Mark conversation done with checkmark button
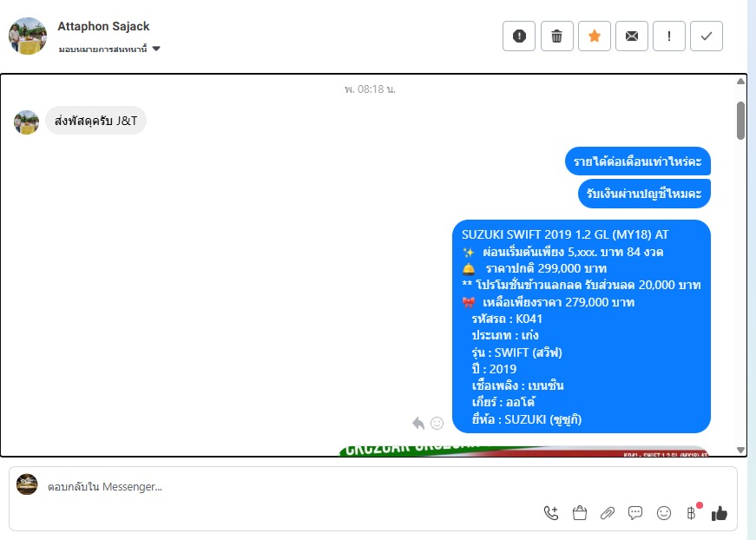 (707, 36)
